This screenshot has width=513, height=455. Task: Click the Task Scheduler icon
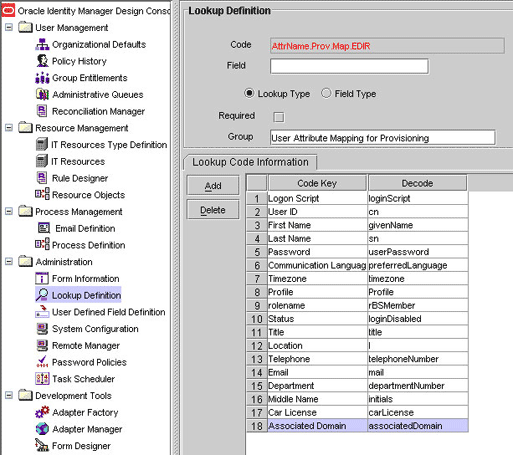point(42,379)
